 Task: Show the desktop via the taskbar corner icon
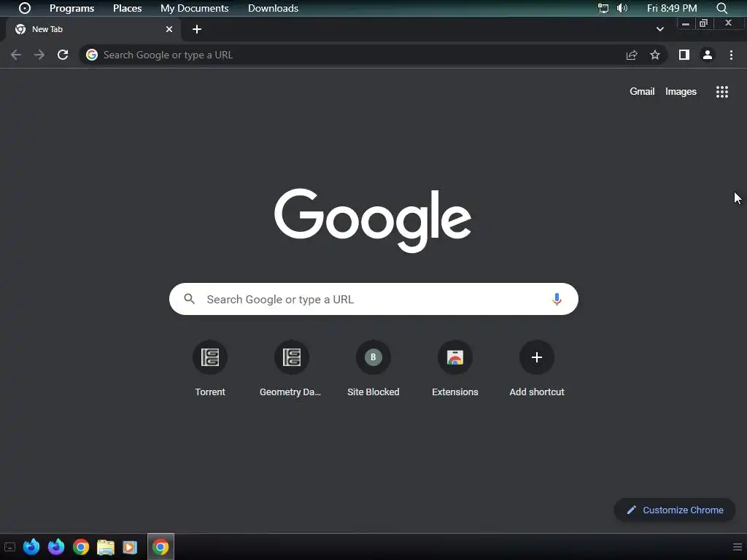tap(9, 547)
